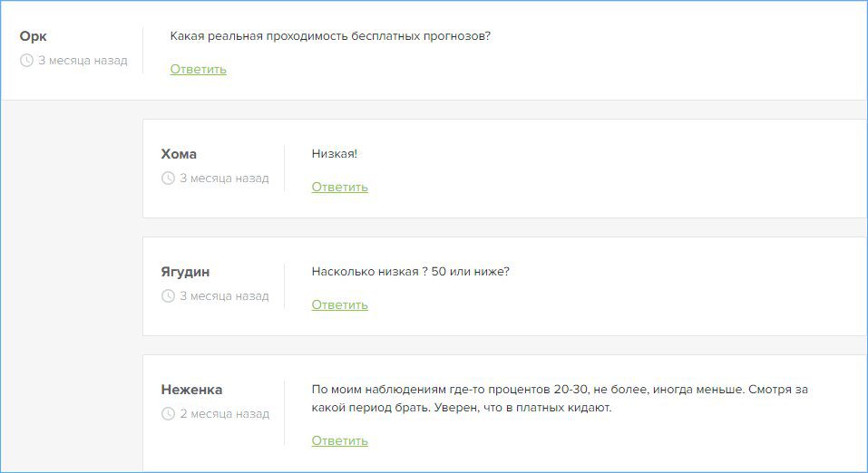Click the "Насколько низкая ? 50 или ниже?" text

pos(410,272)
